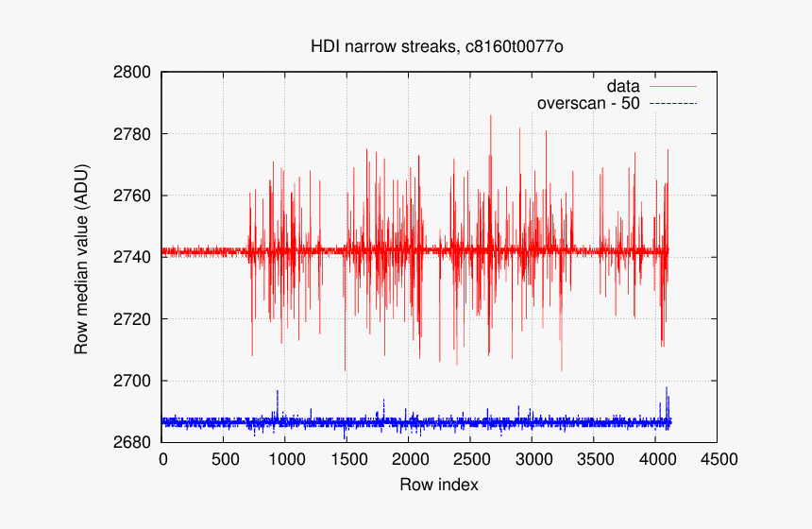Click the y-axis tick label 2740
Viewport: 812px width, 529px height.
click(132, 258)
